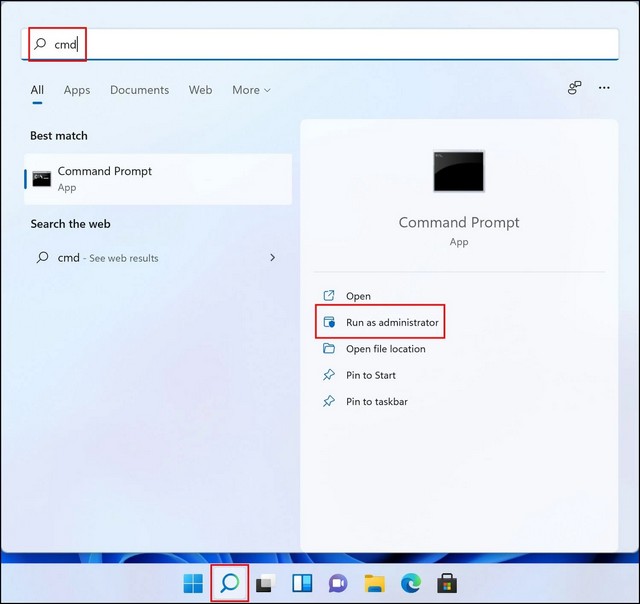Open Microsoft Store from the taskbar
640x604 pixels.
(x=447, y=583)
